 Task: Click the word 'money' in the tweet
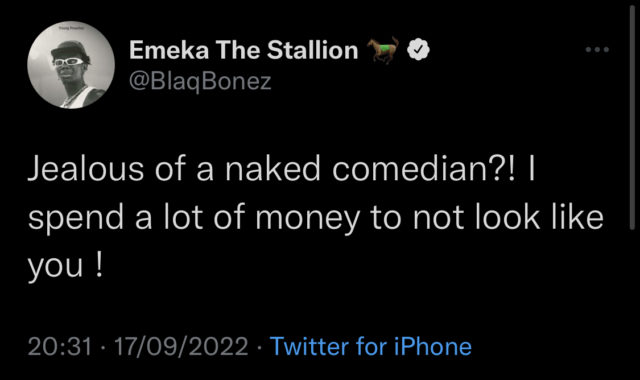tap(308, 220)
